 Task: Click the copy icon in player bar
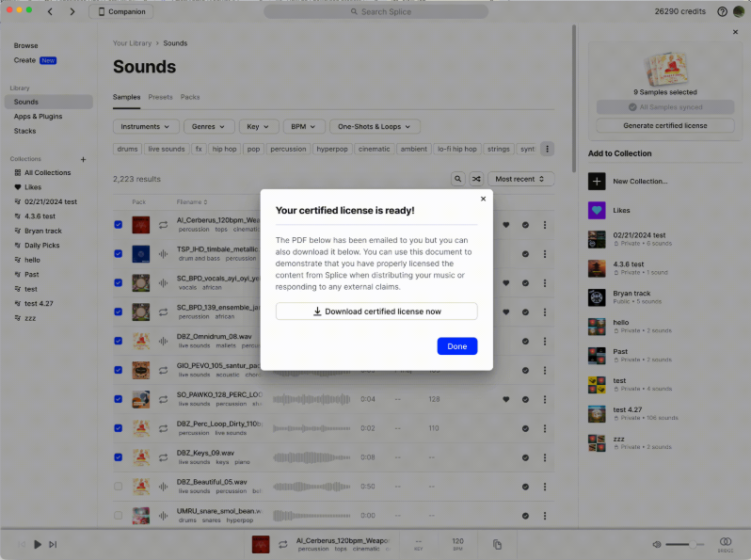pyautogui.click(x=497, y=544)
